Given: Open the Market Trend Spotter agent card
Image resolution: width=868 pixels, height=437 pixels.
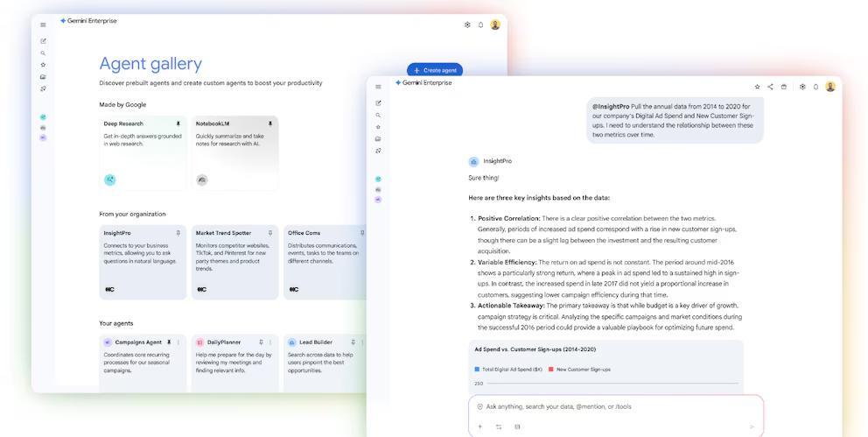Looking at the screenshot, I should (234, 261).
